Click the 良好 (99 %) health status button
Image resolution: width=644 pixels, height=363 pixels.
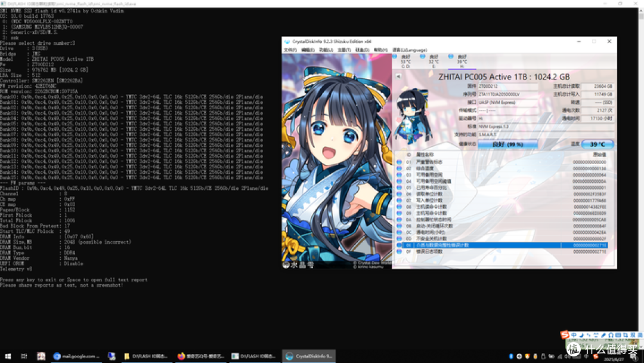click(507, 144)
